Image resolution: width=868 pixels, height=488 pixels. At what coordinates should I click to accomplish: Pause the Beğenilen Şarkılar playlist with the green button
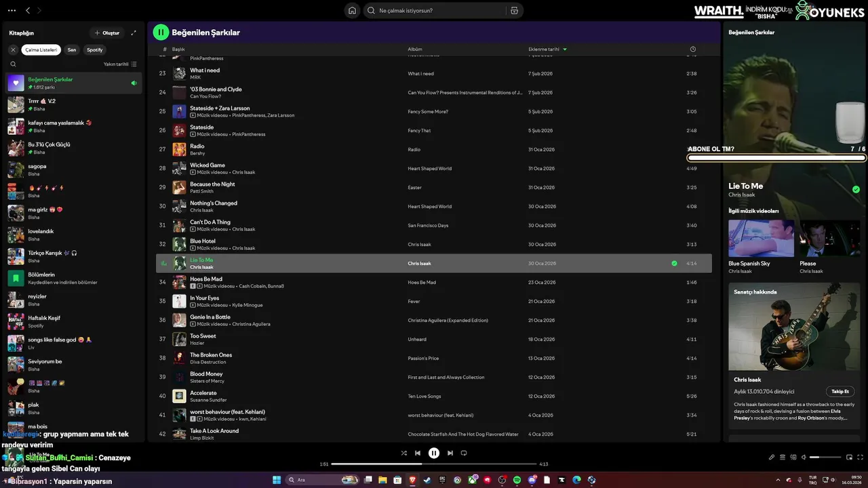[161, 32]
